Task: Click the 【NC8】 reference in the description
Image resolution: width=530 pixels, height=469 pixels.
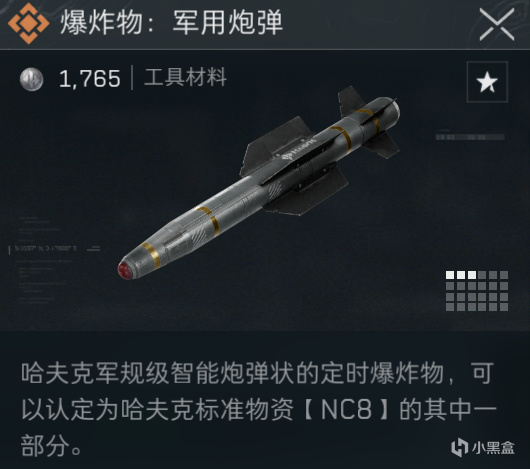Action: tap(346, 410)
